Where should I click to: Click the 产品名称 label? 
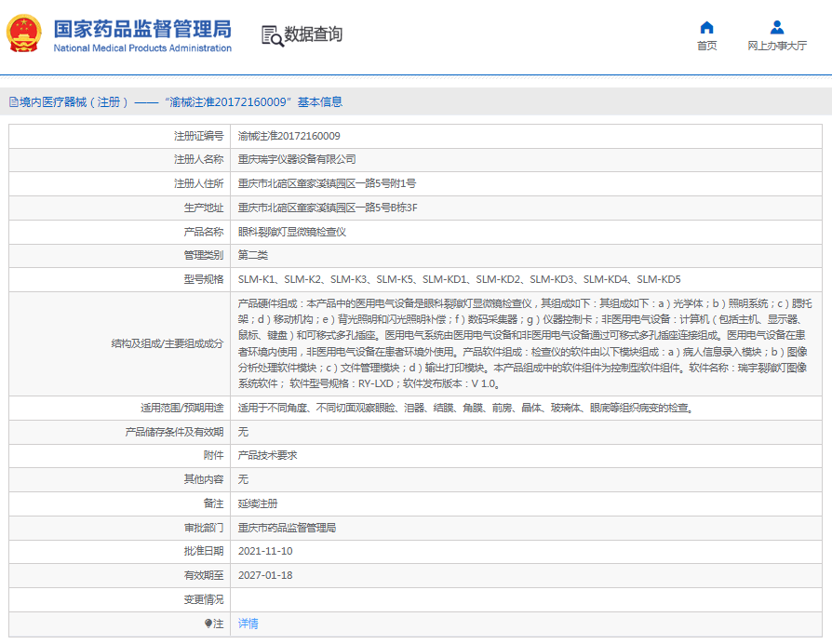point(204,232)
